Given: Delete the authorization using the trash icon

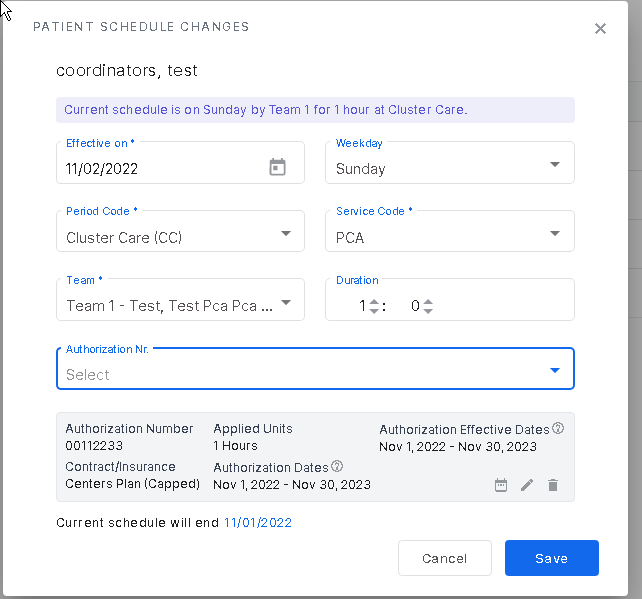Looking at the screenshot, I should pos(553,485).
